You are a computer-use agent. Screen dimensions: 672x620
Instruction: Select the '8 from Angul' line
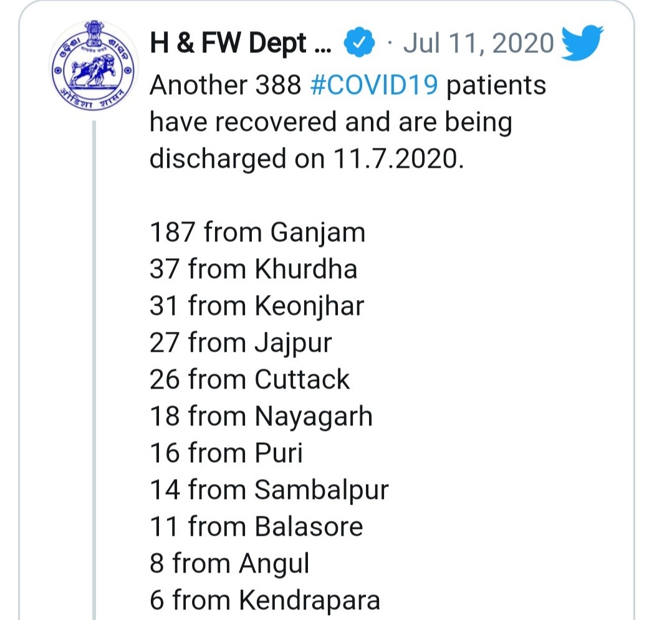click(x=229, y=563)
